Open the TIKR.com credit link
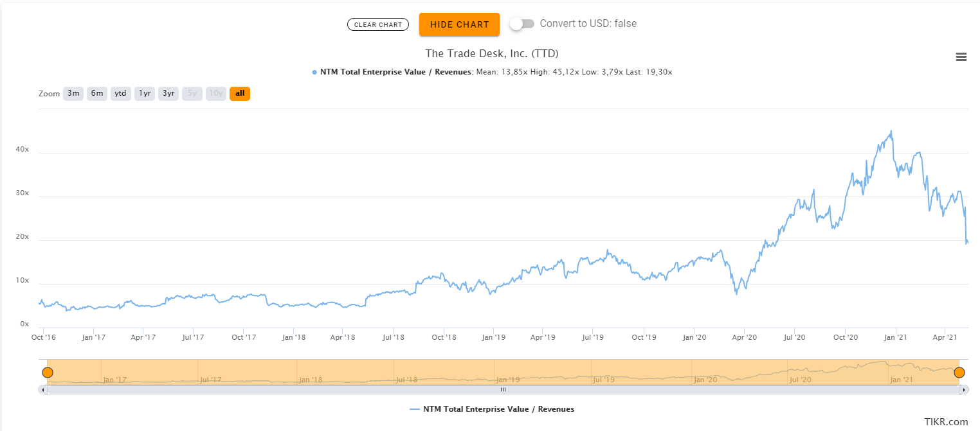Screen dimensions: 980x431 pos(946,422)
